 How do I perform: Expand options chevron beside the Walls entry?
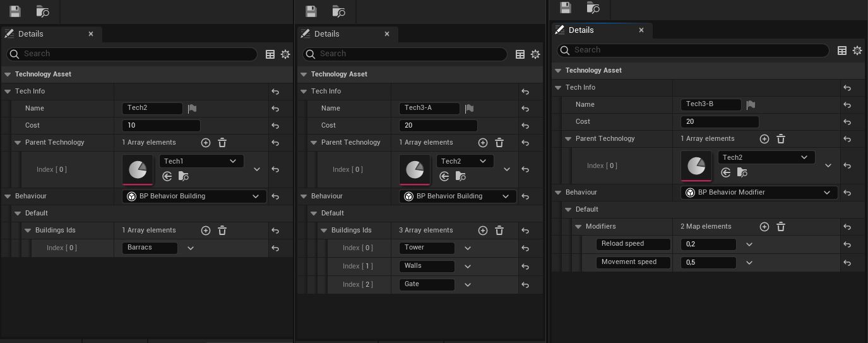click(468, 267)
